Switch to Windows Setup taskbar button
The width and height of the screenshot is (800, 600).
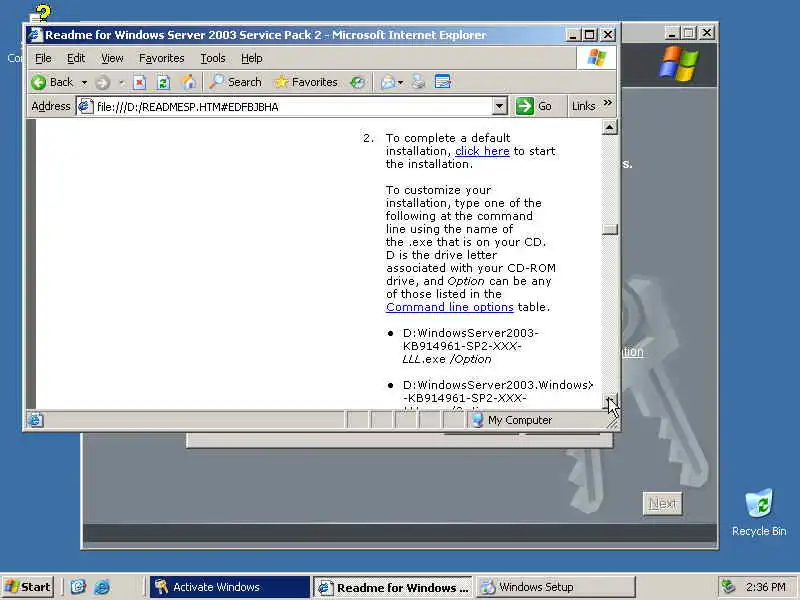[556, 587]
